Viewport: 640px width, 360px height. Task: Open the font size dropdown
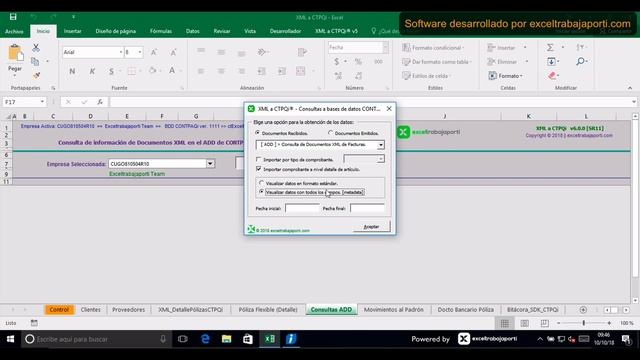(x=140, y=52)
